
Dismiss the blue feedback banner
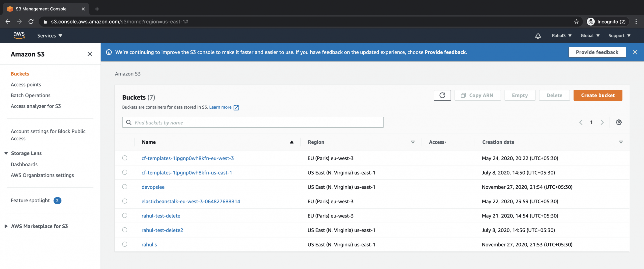pyautogui.click(x=635, y=52)
